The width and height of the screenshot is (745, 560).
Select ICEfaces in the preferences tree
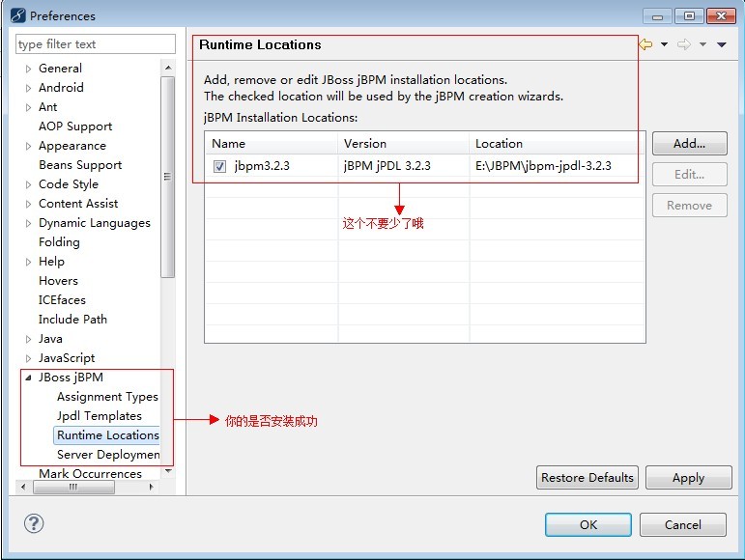pyautogui.click(x=62, y=300)
